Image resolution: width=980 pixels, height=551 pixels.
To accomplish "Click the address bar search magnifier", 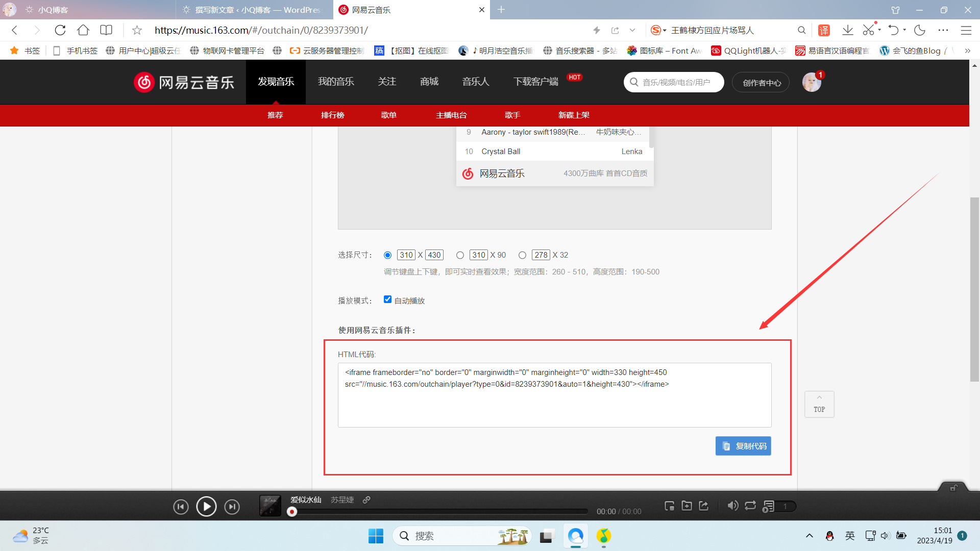I will [x=802, y=30].
